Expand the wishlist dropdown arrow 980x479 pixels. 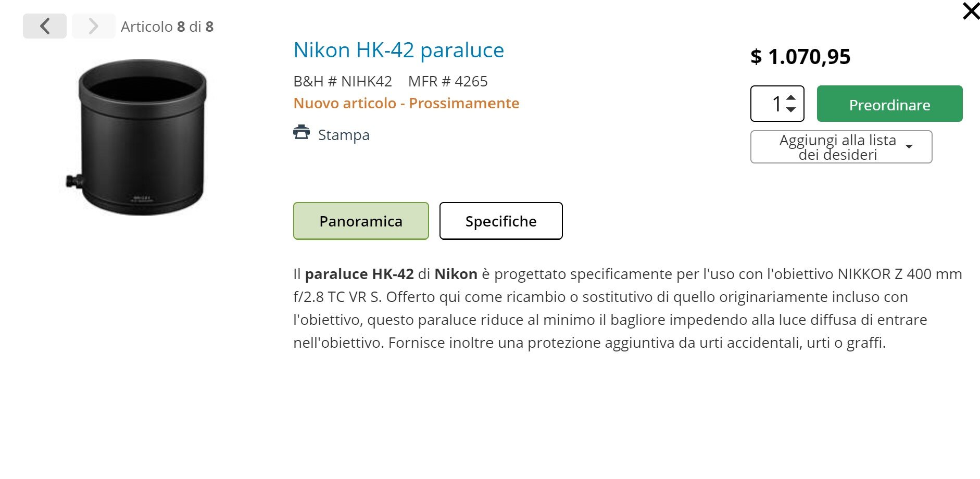click(909, 147)
